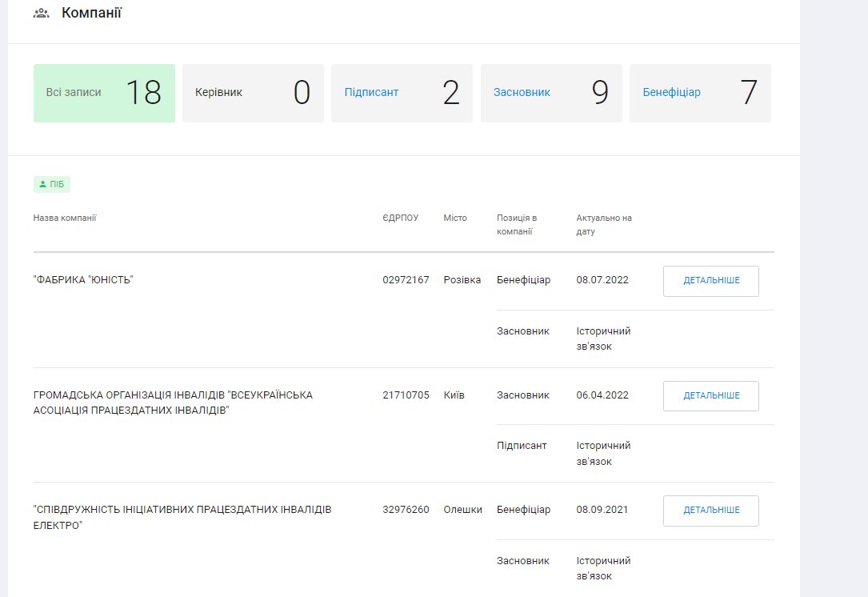Select the Всі записи tab
Screen dimensions: 868x597
(104, 93)
